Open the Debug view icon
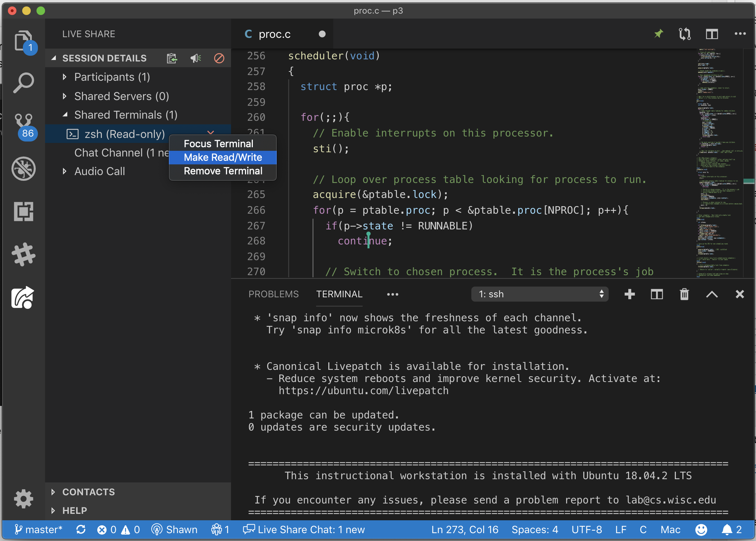Screen dimensions: 756x541 tap(24, 169)
